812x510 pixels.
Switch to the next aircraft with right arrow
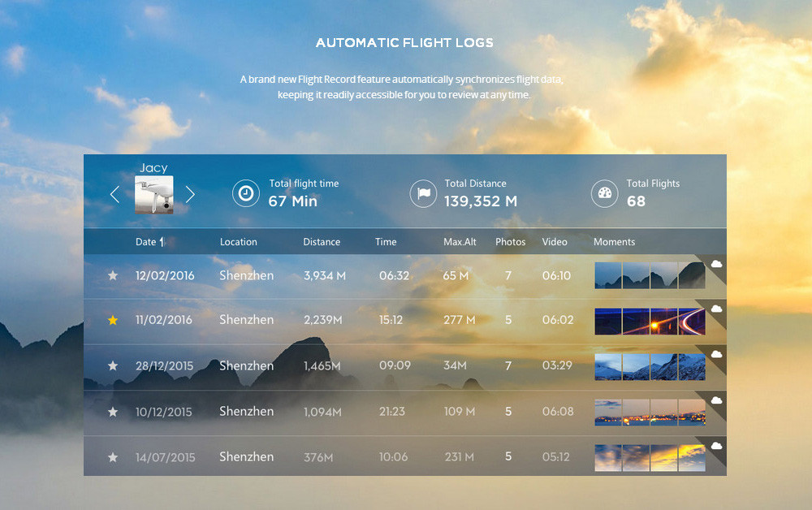point(190,194)
